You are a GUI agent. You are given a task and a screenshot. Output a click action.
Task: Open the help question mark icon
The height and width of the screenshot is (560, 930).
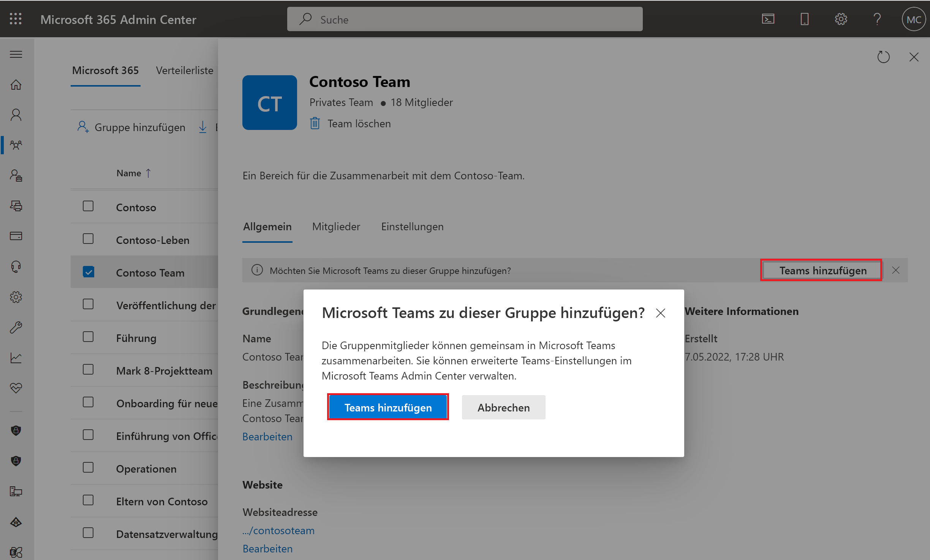pyautogui.click(x=877, y=19)
